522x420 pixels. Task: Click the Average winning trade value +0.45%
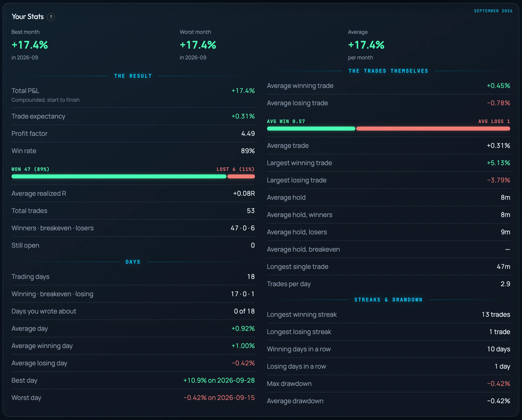point(498,86)
